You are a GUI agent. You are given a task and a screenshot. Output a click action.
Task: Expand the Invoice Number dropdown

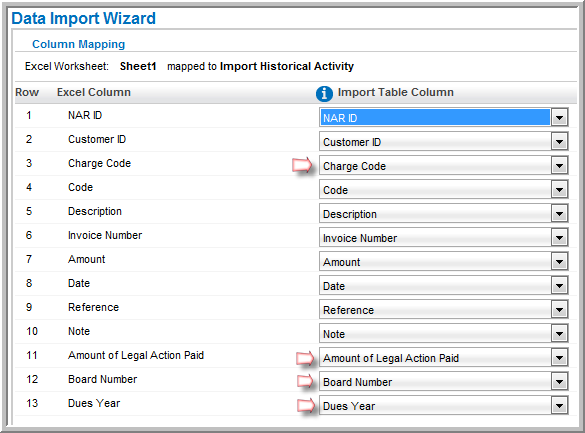(559, 238)
